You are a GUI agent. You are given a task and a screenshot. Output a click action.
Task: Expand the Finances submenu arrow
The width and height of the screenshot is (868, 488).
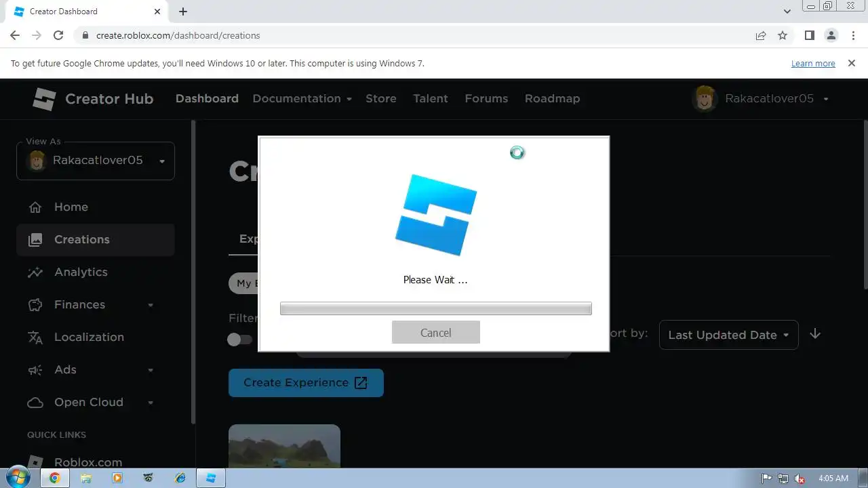pos(151,305)
